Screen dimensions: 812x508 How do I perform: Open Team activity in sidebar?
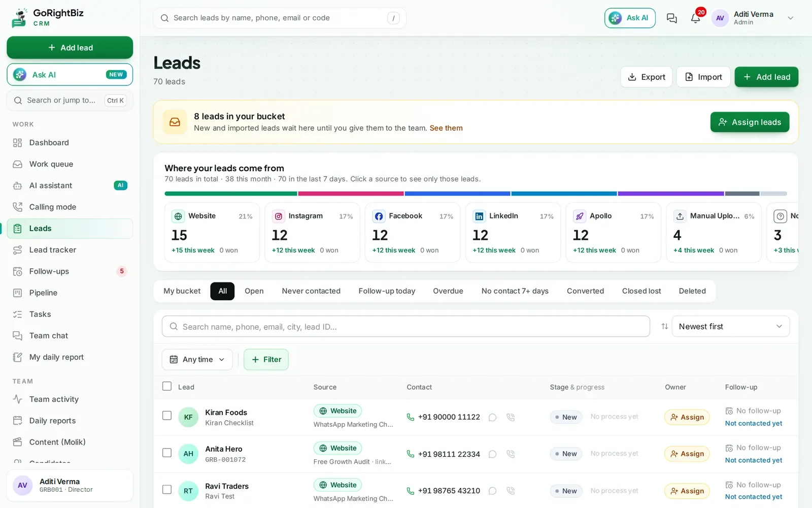(70, 399)
